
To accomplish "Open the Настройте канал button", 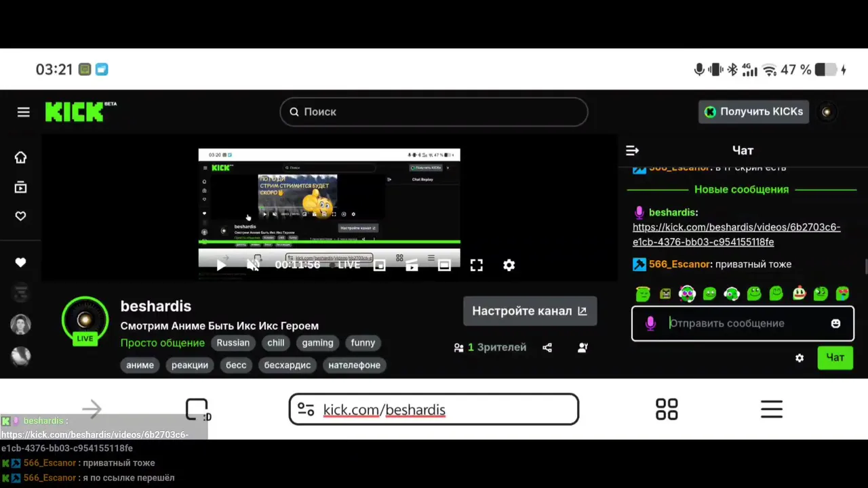I will coord(530,311).
